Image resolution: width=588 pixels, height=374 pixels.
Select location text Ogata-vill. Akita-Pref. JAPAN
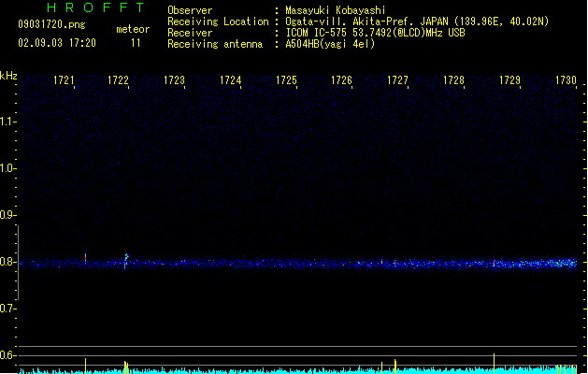(367, 22)
